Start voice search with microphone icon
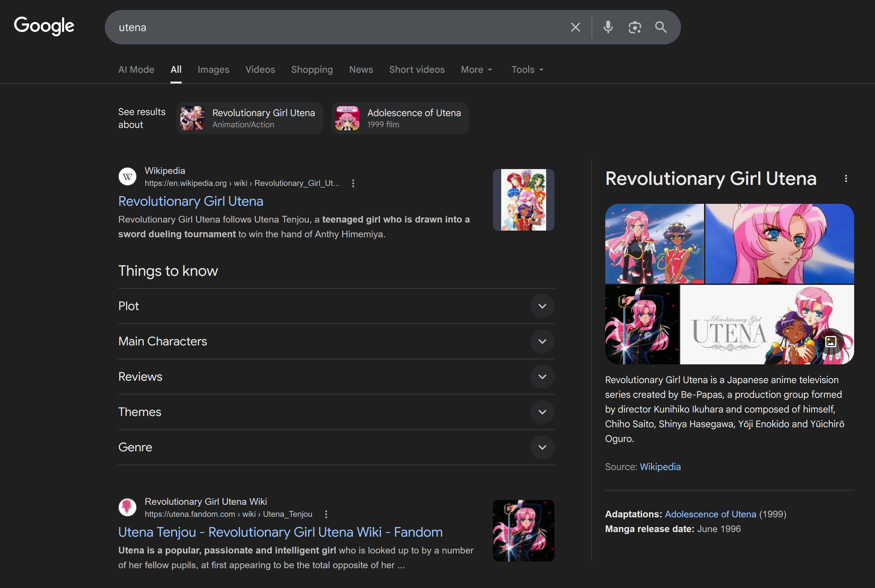Screen dimensions: 875x588 tap(608, 27)
